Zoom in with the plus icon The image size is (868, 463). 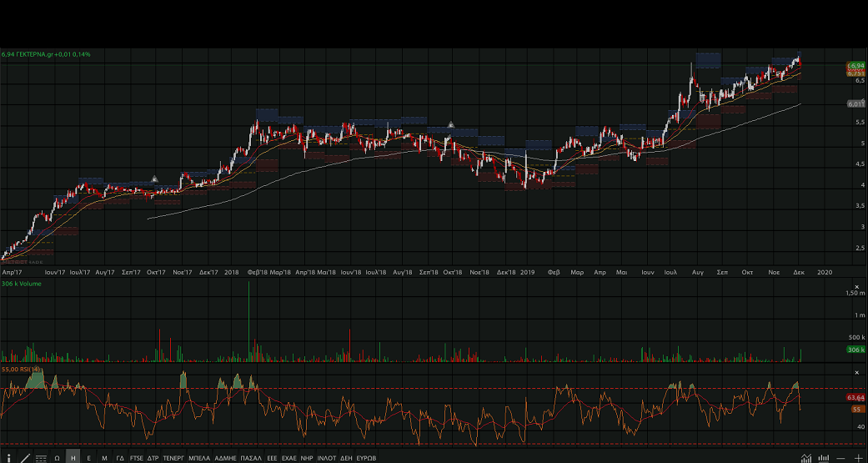click(859, 458)
